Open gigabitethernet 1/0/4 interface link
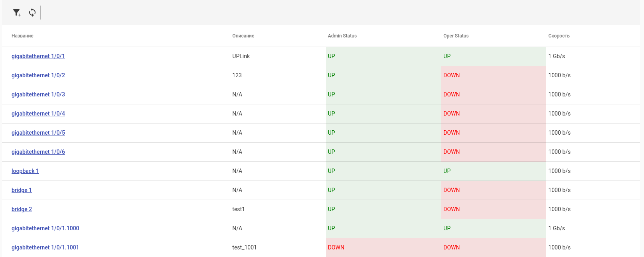 tap(38, 114)
